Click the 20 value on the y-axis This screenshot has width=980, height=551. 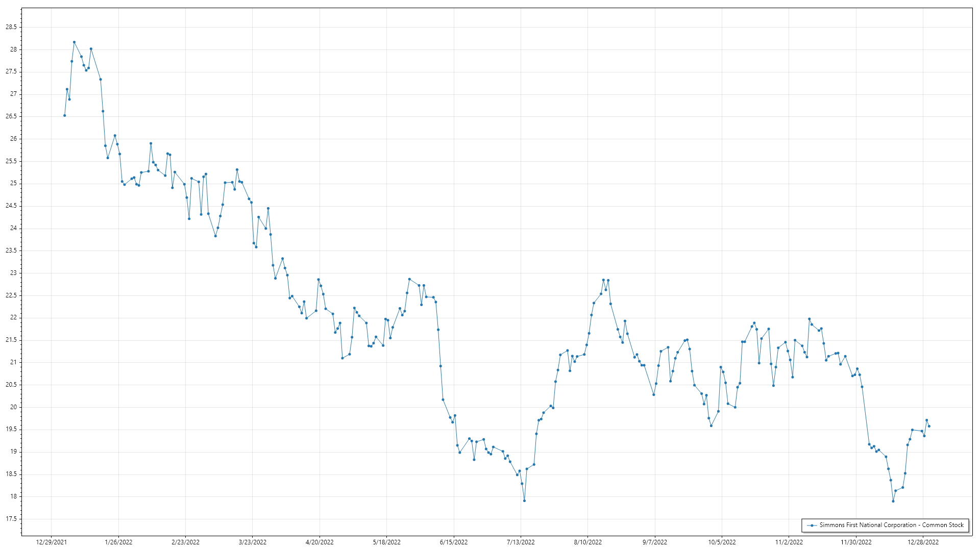point(13,407)
